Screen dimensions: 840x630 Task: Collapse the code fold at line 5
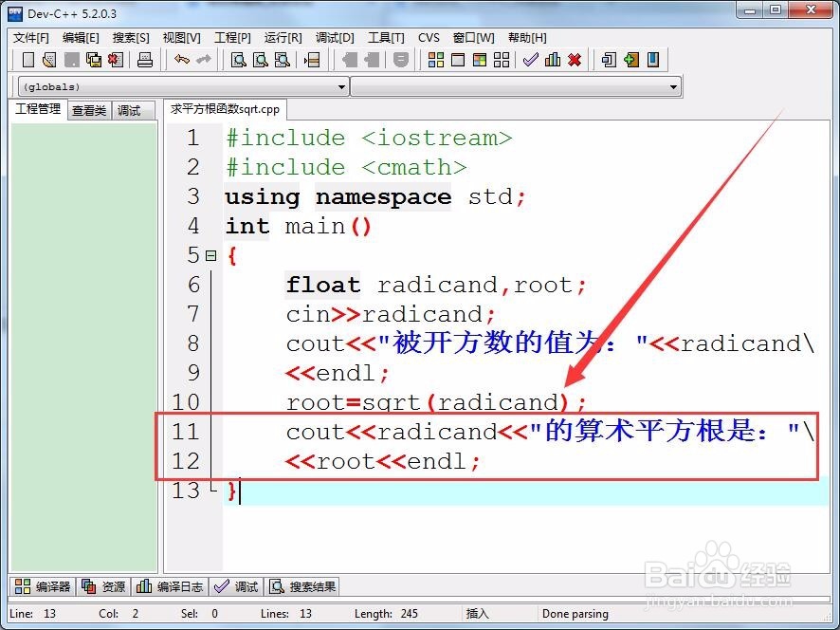click(211, 256)
